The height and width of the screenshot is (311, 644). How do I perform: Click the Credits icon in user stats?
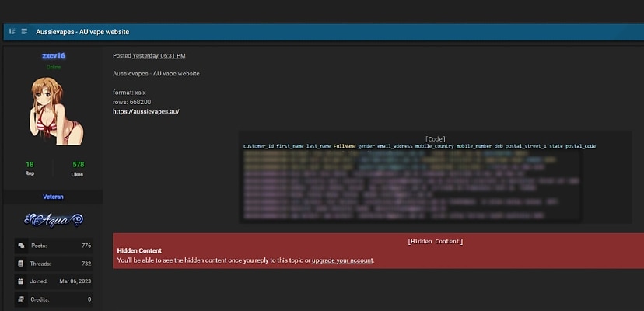[x=21, y=299]
